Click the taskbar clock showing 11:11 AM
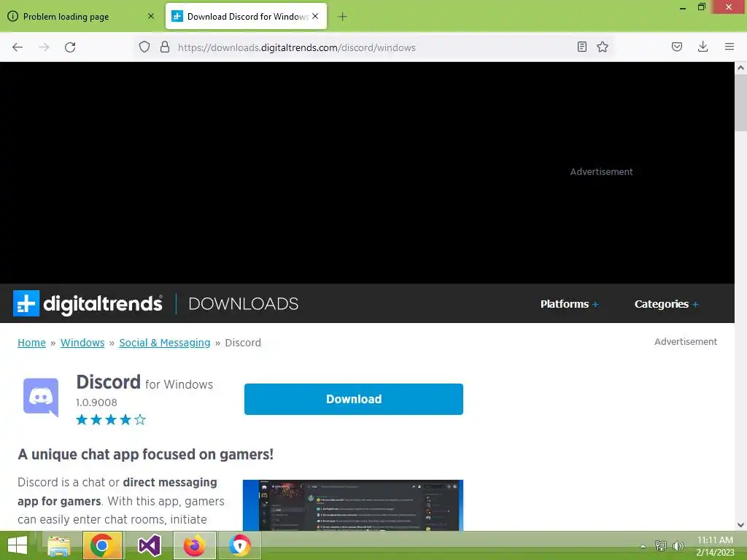747x560 pixels. 715,545
